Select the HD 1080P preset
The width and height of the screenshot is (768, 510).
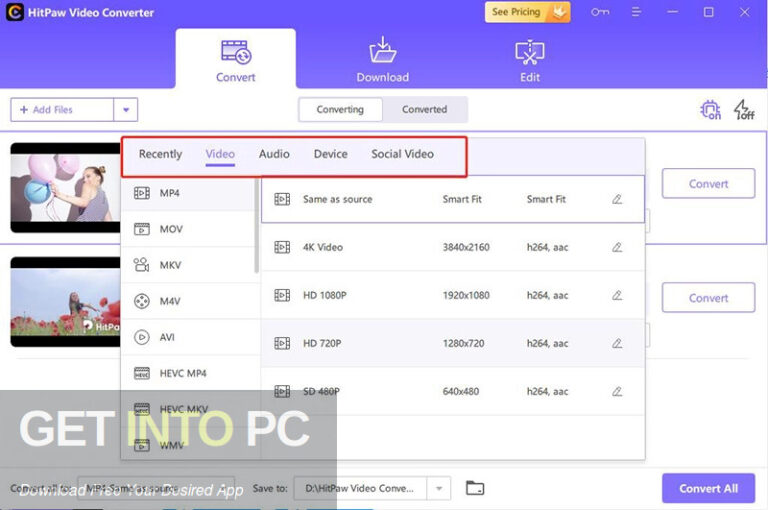(453, 295)
